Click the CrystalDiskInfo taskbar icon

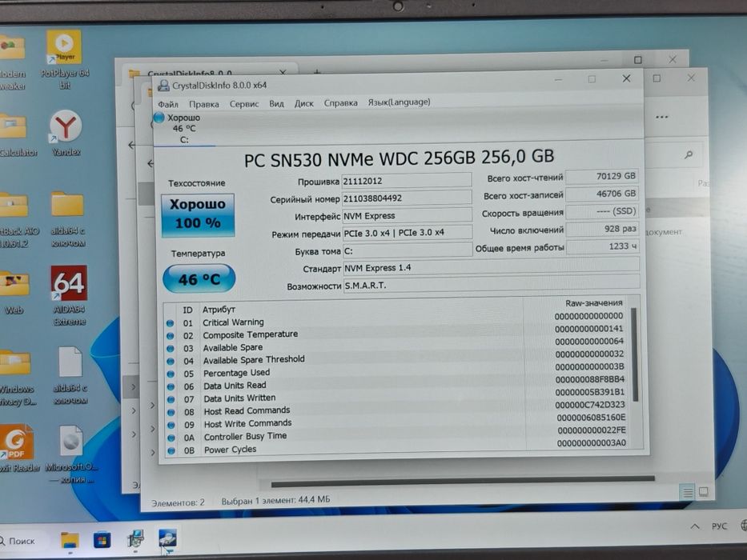167,538
